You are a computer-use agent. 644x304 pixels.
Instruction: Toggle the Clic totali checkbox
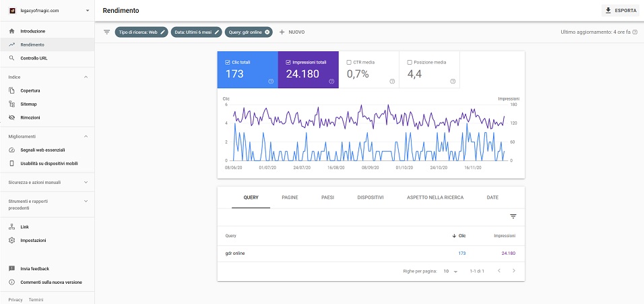tap(228, 62)
